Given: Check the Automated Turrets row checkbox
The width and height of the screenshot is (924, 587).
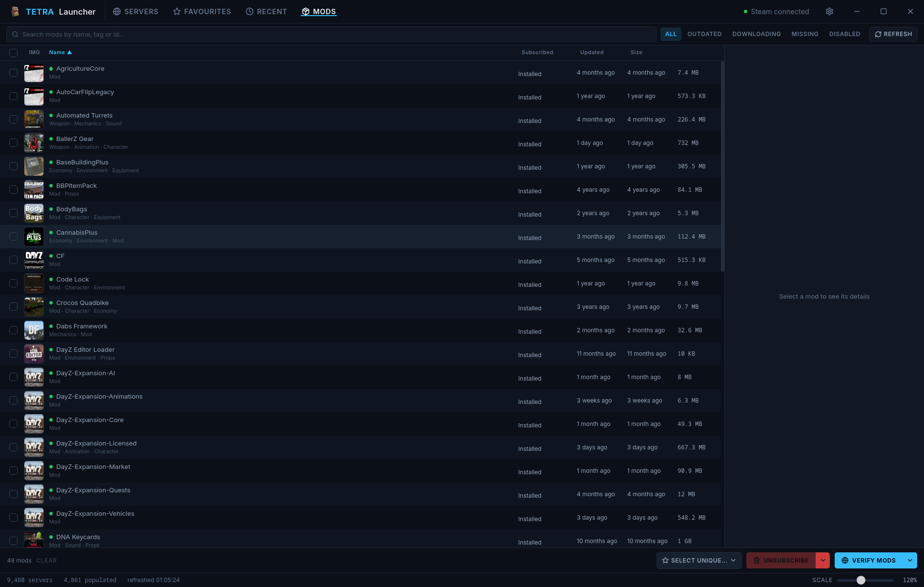Looking at the screenshot, I should point(14,120).
